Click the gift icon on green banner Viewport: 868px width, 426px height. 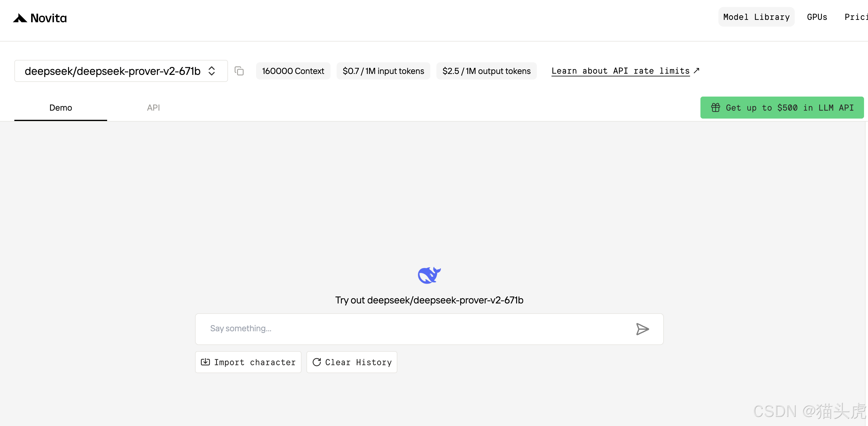715,108
